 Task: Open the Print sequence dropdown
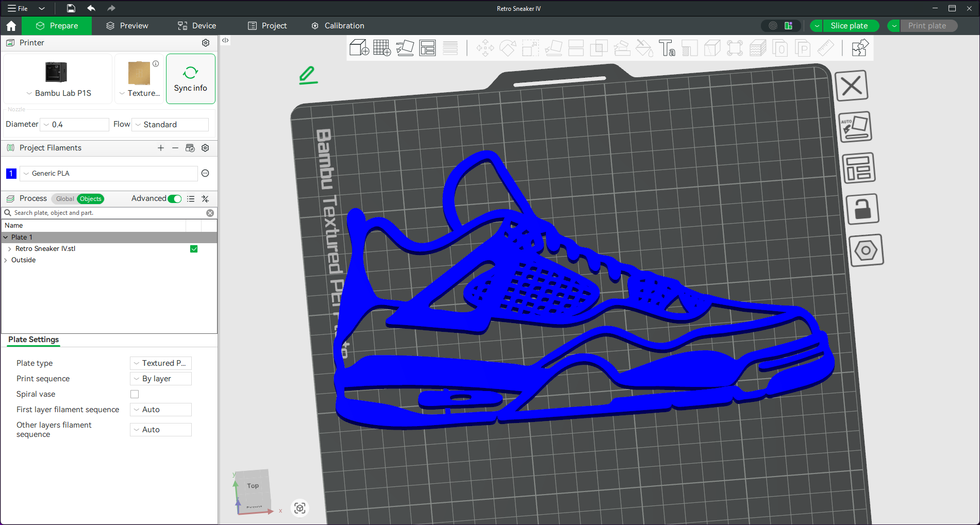(161, 379)
